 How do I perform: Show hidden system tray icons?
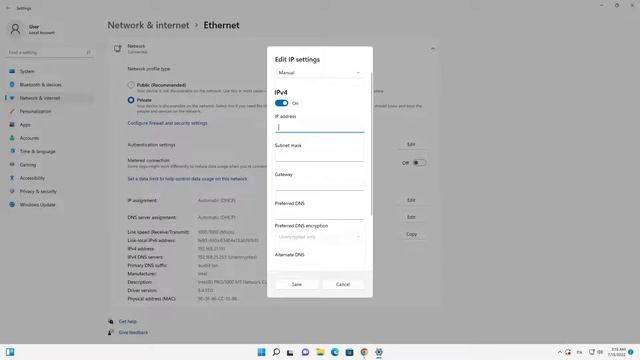(x=560, y=352)
